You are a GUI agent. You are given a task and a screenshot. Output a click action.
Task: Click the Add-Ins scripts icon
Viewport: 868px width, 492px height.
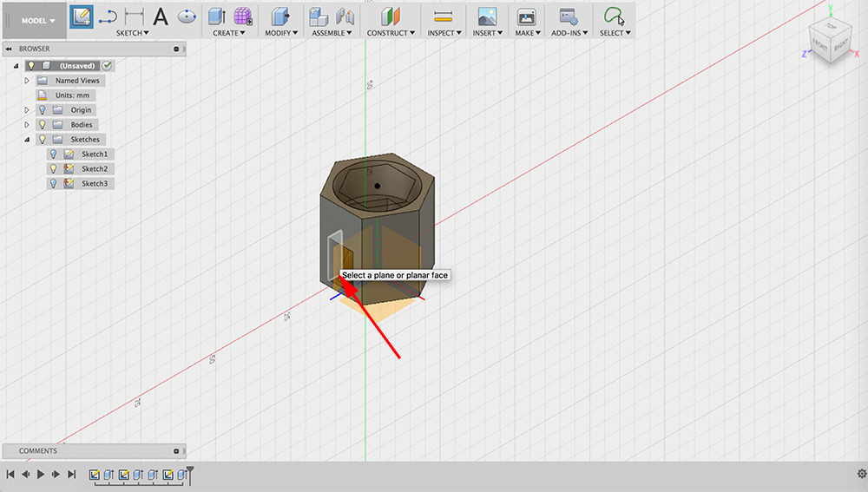(x=569, y=16)
